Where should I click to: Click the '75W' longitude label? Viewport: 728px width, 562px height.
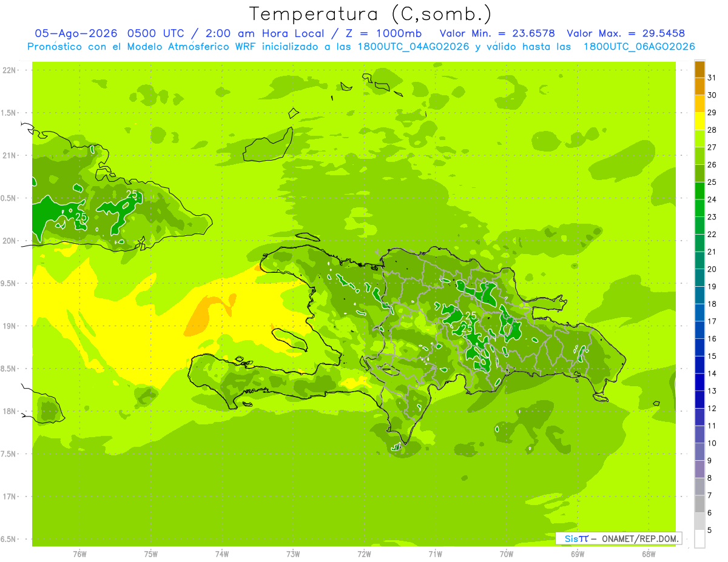[151, 554]
